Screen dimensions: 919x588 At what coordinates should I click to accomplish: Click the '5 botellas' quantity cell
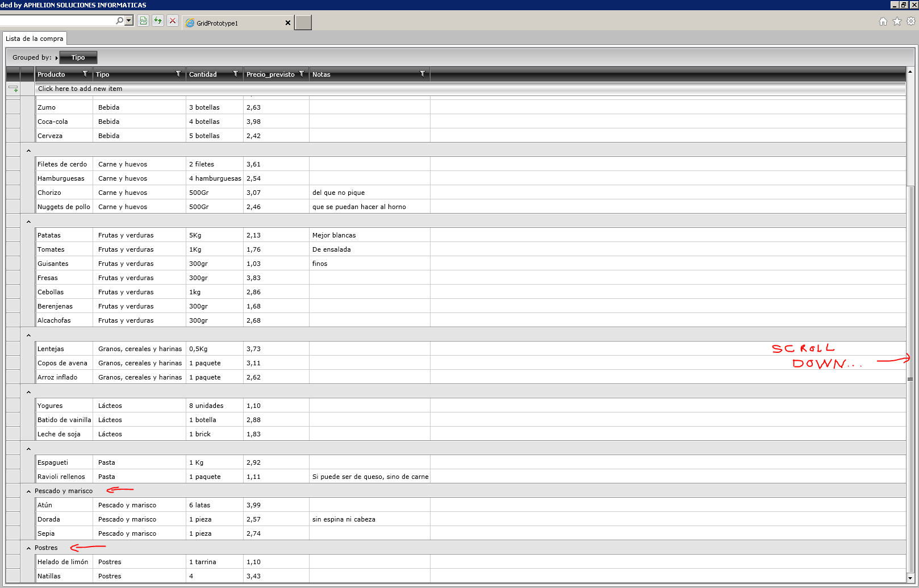tap(215, 136)
